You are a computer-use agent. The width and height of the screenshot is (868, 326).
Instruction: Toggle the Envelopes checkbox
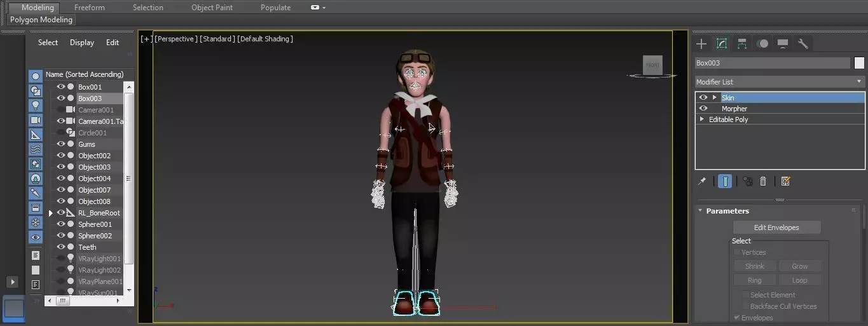point(738,318)
